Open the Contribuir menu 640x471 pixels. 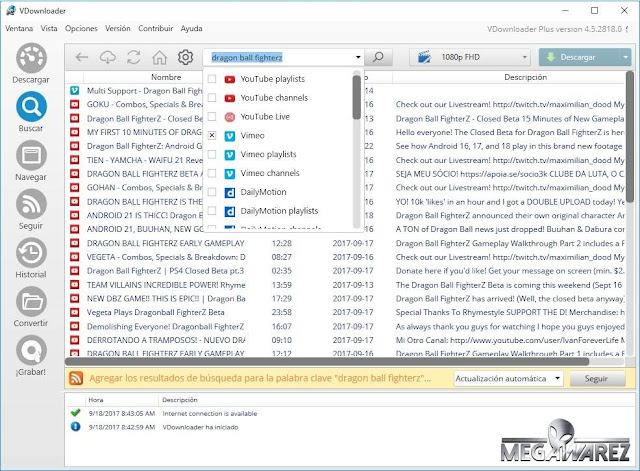[x=156, y=29]
